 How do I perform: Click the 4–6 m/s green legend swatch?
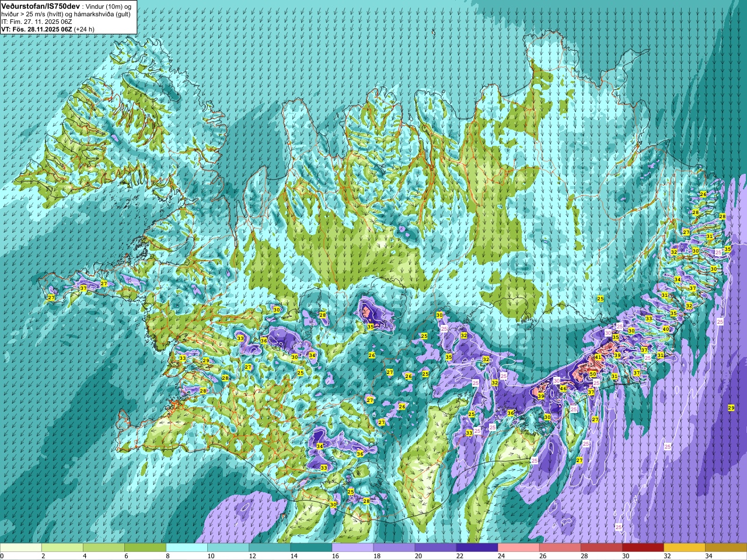pyautogui.click(x=104, y=548)
